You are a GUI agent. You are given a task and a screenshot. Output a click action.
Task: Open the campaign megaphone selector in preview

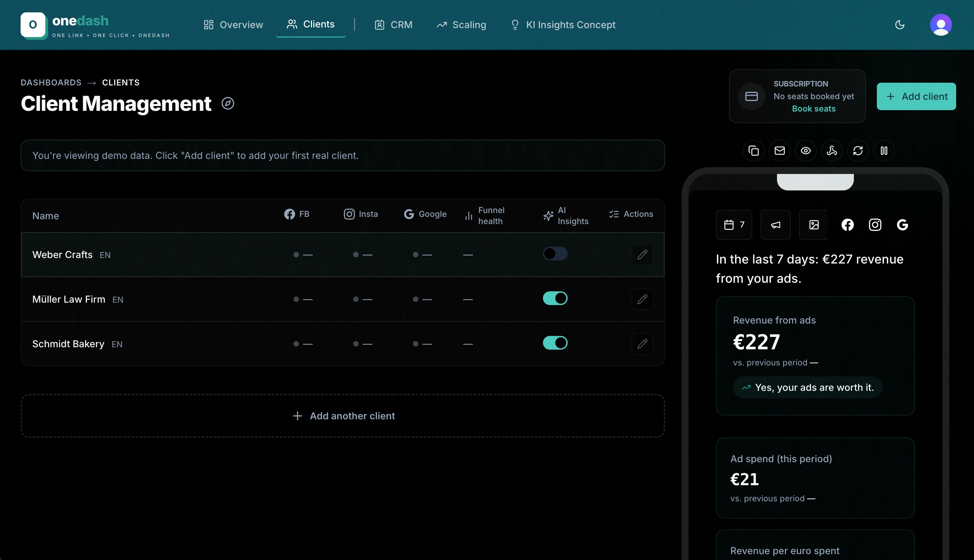coord(776,225)
